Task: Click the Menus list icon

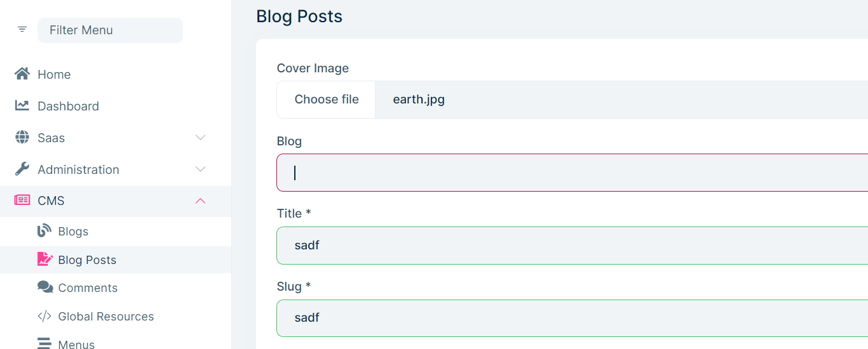Action: pyautogui.click(x=44, y=344)
